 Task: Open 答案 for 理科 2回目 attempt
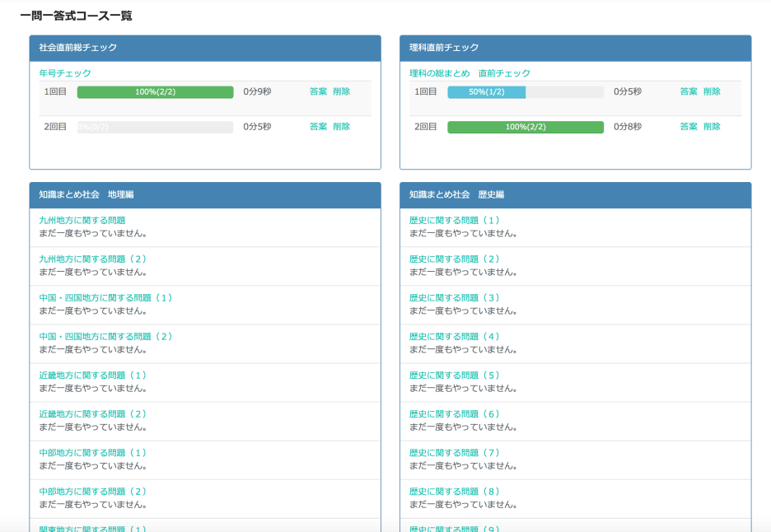click(689, 126)
